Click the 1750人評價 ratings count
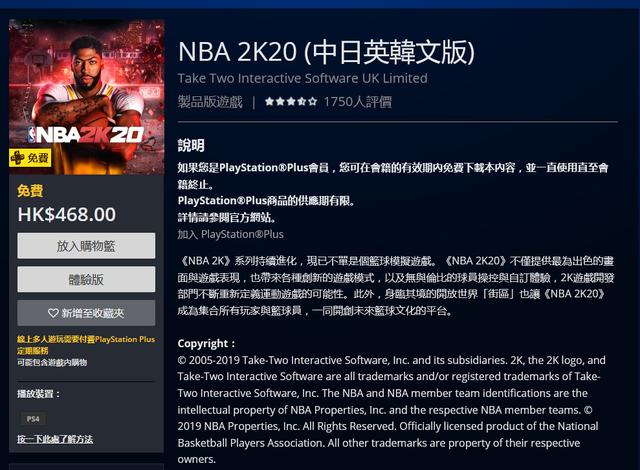 (x=358, y=102)
